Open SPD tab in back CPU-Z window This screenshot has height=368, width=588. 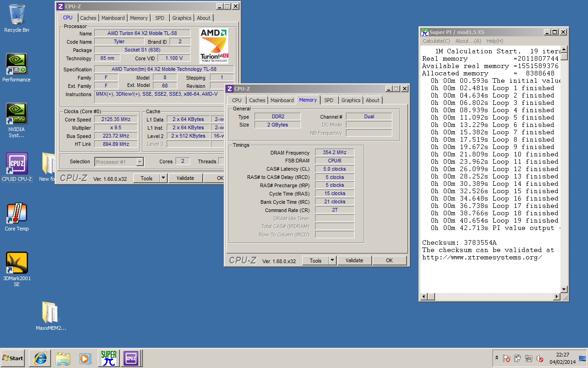pos(159,18)
